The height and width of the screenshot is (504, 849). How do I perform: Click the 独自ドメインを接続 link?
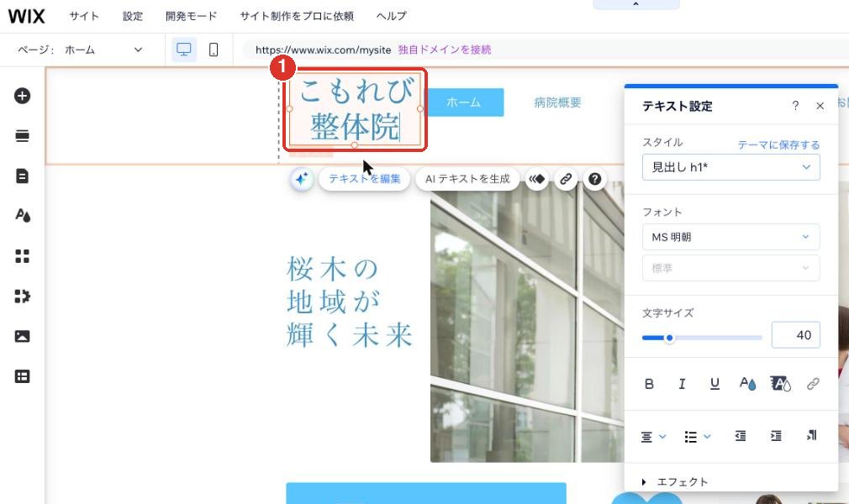tap(445, 50)
